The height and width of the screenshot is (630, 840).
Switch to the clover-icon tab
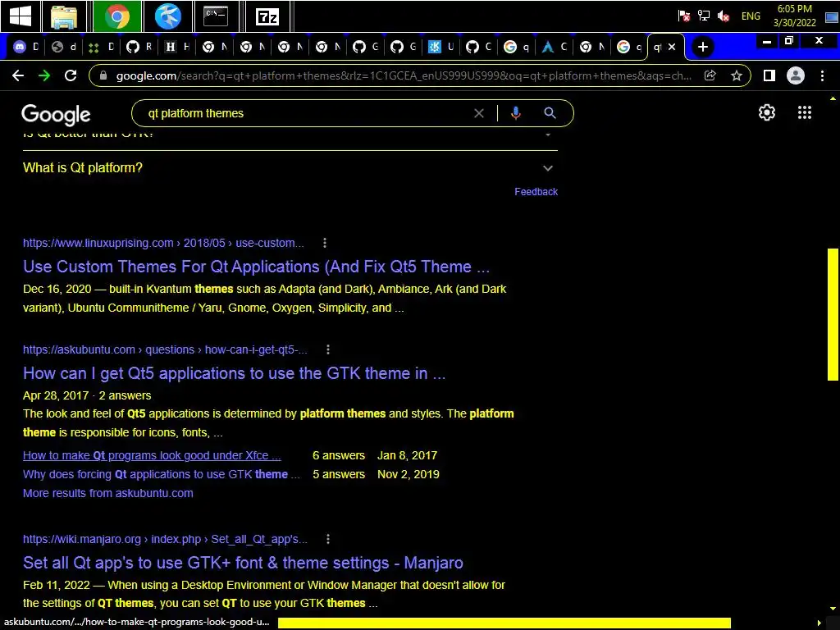tap(102, 47)
